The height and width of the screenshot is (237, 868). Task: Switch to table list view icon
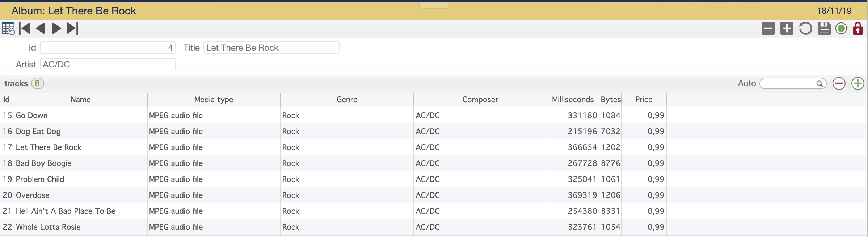click(x=8, y=28)
